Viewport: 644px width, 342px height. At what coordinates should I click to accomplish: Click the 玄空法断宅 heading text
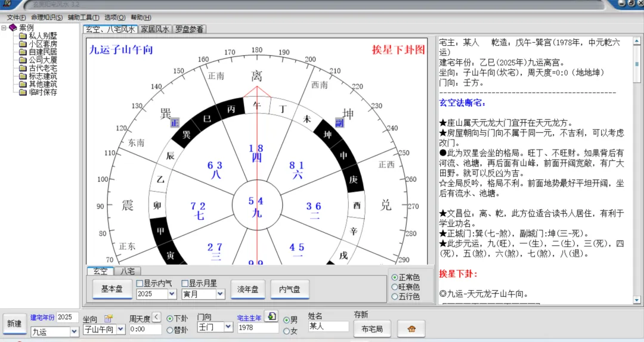click(463, 102)
